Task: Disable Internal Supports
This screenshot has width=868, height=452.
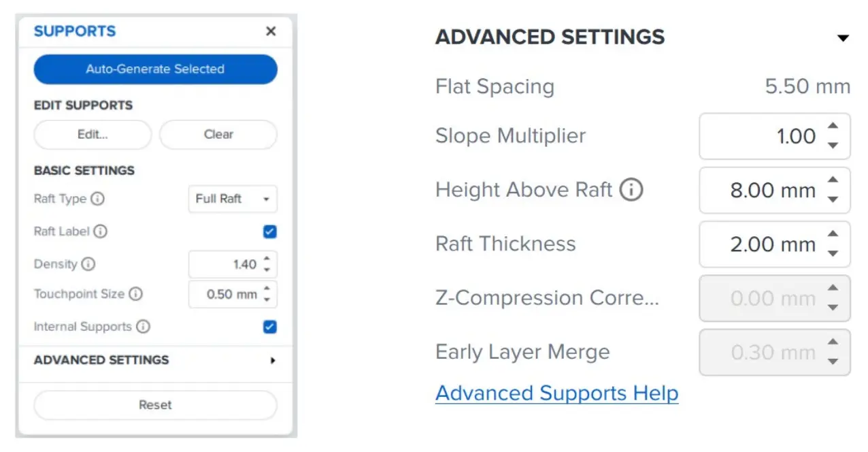Action: (x=269, y=327)
